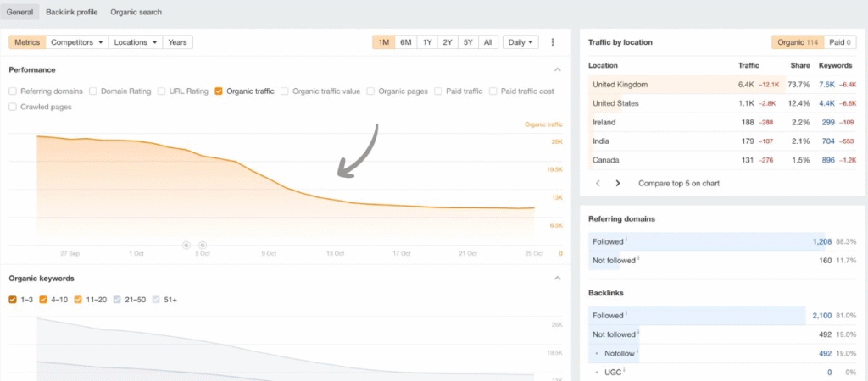This screenshot has height=381, width=868.
Task: Open the Daily interval dropdown
Action: (x=520, y=42)
